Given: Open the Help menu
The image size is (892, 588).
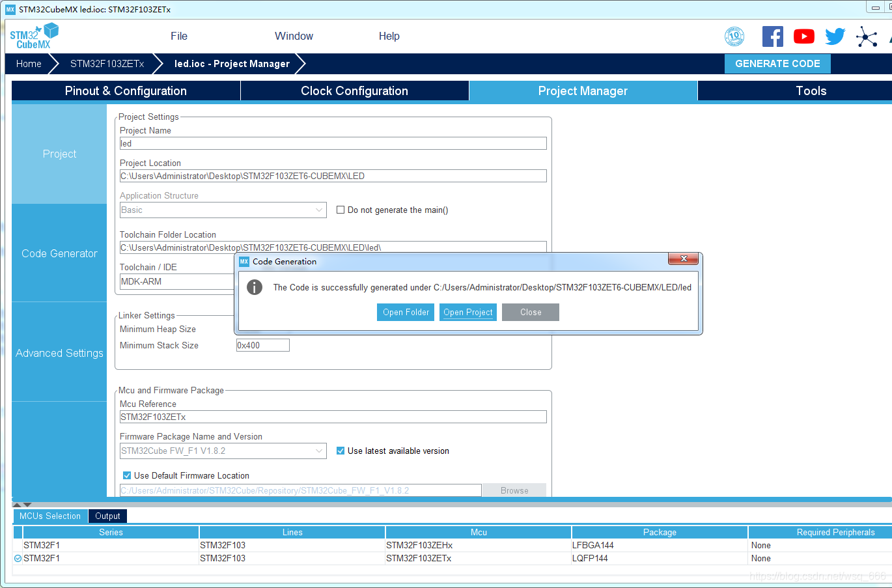Looking at the screenshot, I should coord(389,36).
